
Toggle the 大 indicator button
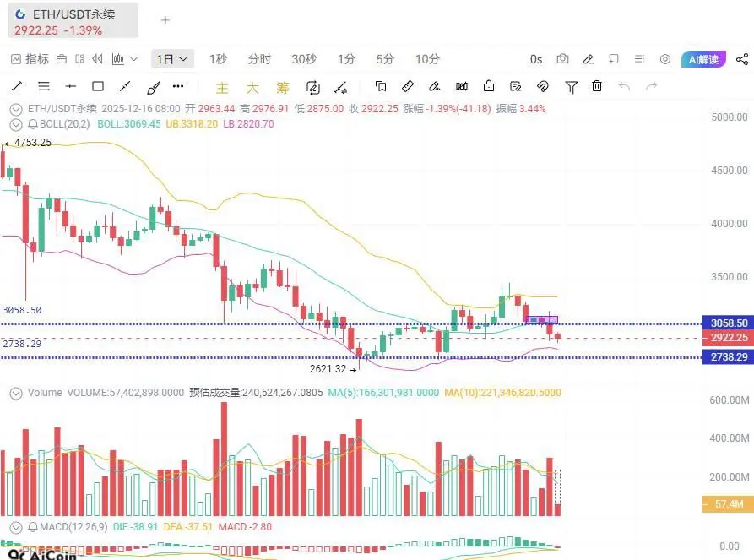click(252, 88)
